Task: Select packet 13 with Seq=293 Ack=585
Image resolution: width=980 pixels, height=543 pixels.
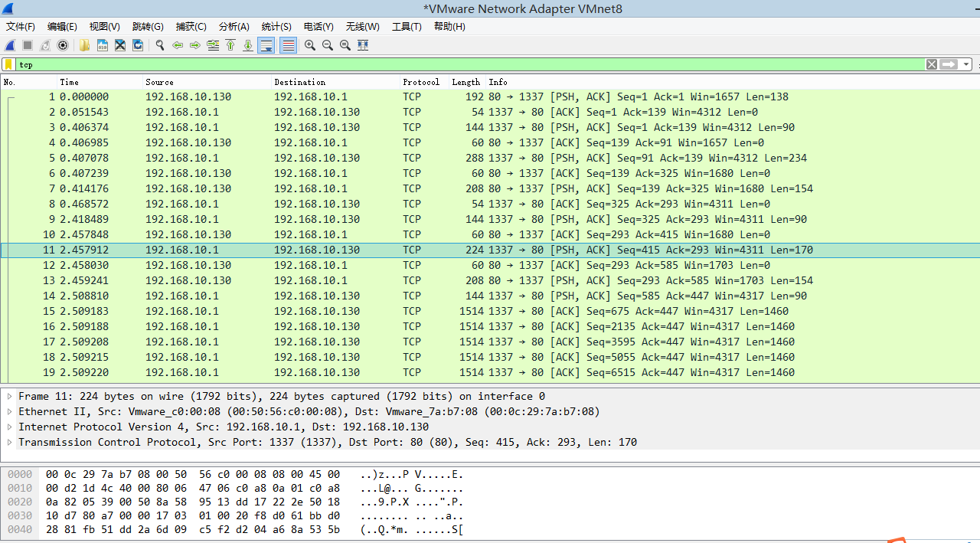Action: (x=490, y=280)
